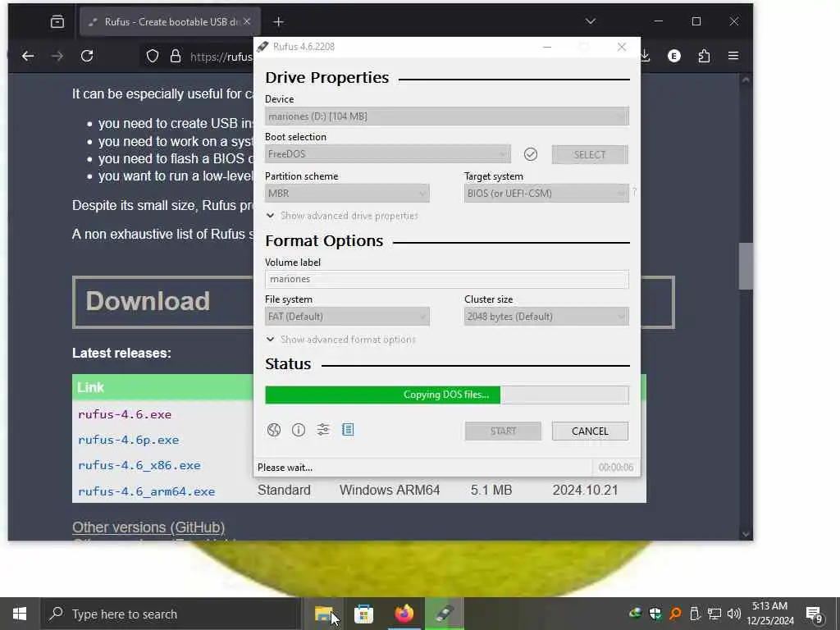Open Firefox hamburger application menu
The image size is (840, 630).
point(733,56)
